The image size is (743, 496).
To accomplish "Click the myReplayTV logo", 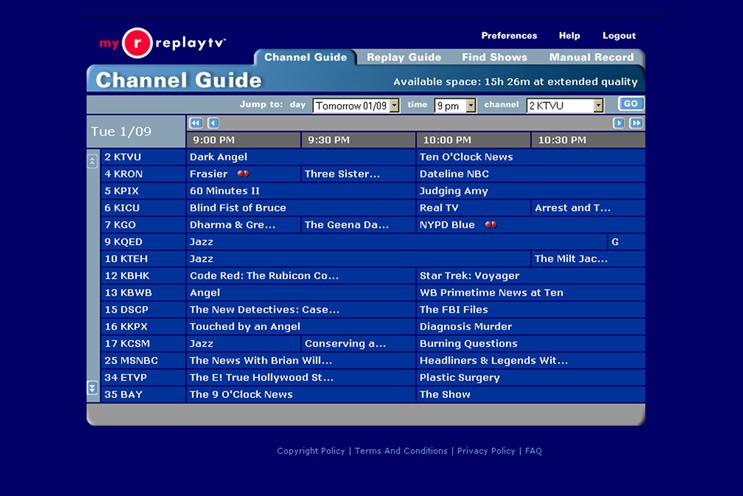I will [163, 43].
